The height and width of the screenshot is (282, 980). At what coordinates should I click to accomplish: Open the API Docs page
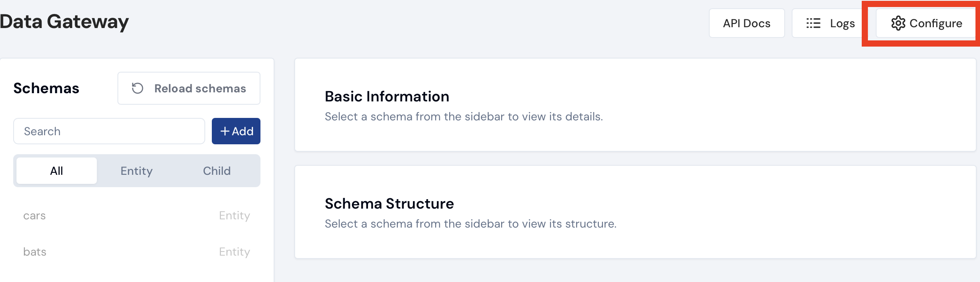click(x=746, y=23)
